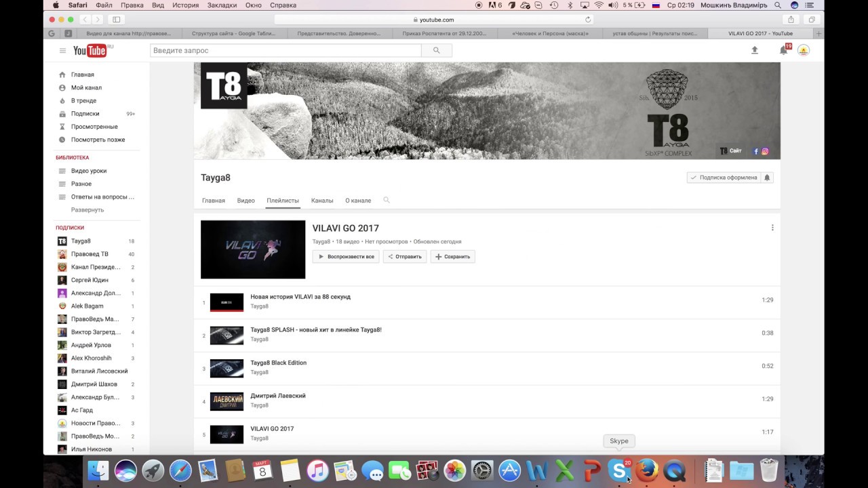Switch to the Видео channel tab
868x488 pixels.
click(246, 201)
